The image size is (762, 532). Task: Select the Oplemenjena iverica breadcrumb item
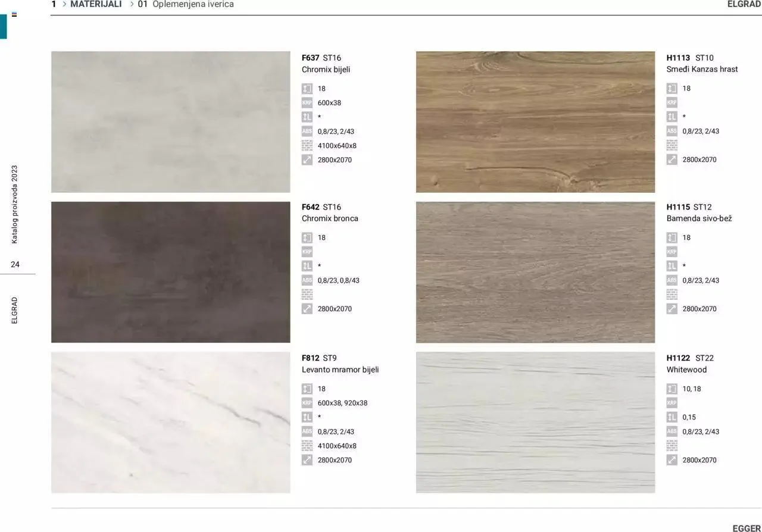(x=193, y=4)
